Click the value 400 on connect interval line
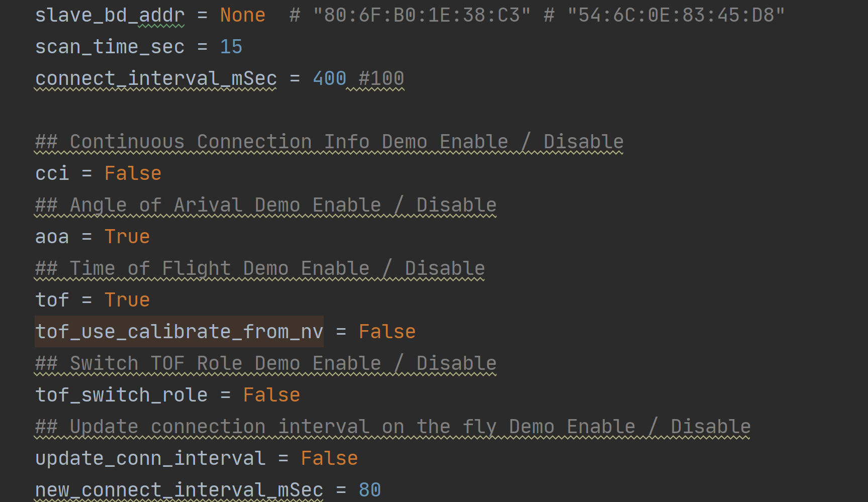Viewport: 868px width, 502px height. tap(329, 79)
